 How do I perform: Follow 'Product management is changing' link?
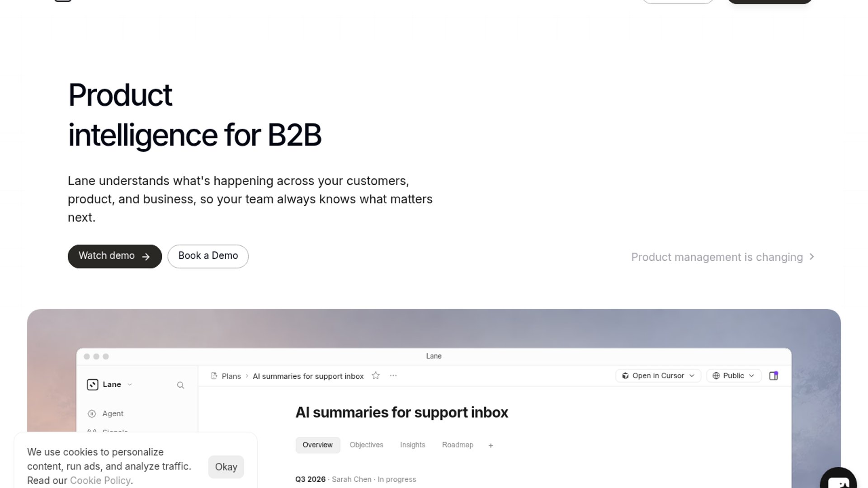pyautogui.click(x=723, y=257)
